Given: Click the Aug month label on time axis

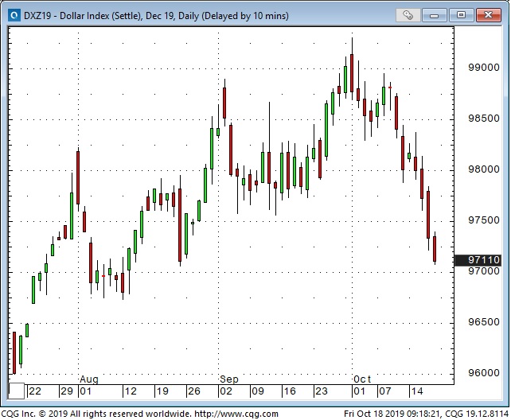Looking at the screenshot, I should pos(89,379).
